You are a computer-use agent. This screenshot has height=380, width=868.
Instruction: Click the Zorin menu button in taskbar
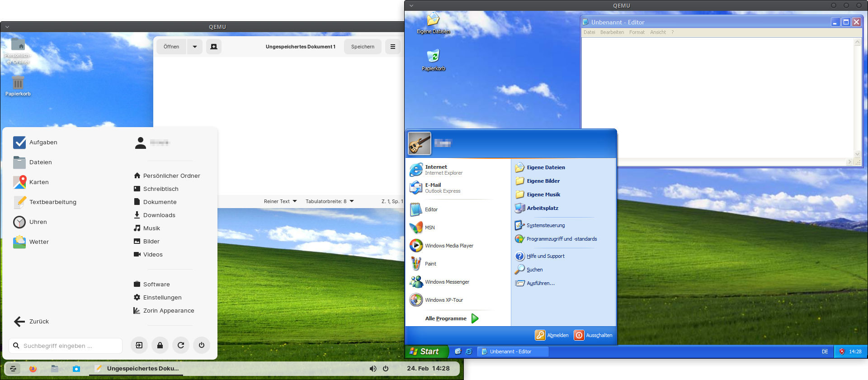[13, 369]
